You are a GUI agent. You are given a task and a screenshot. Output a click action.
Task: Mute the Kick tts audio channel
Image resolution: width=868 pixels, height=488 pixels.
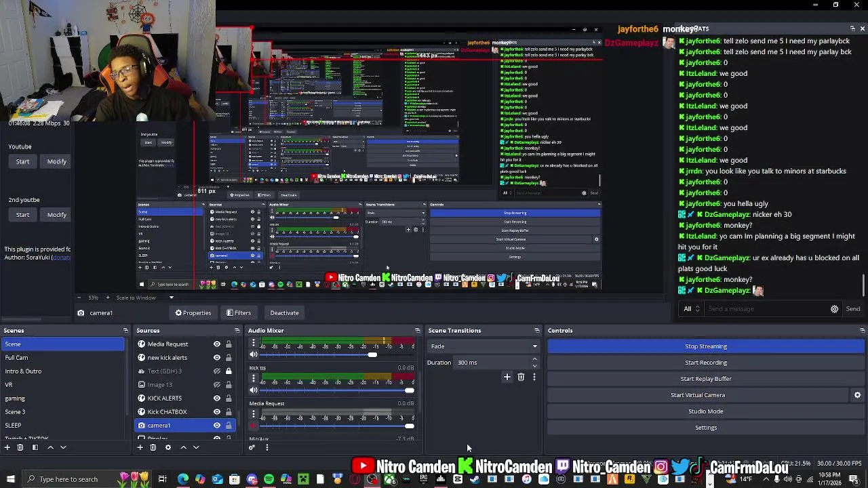pyautogui.click(x=254, y=390)
